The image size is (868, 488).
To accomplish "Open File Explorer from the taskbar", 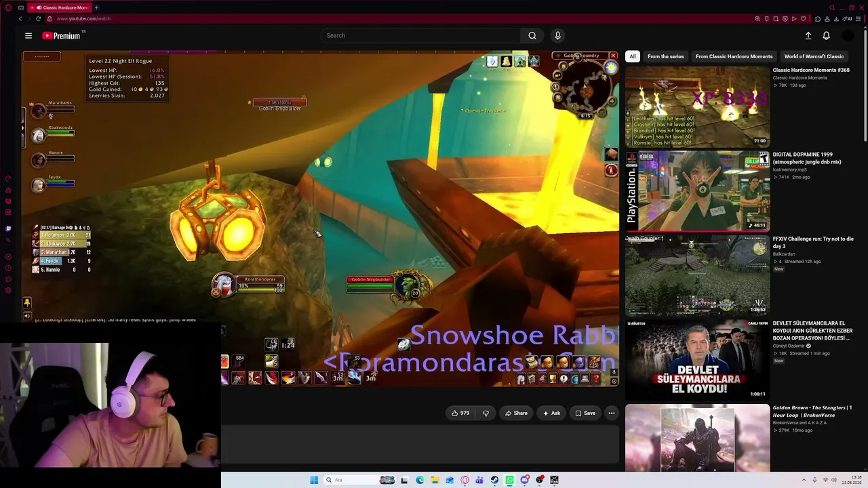I will 435,480.
